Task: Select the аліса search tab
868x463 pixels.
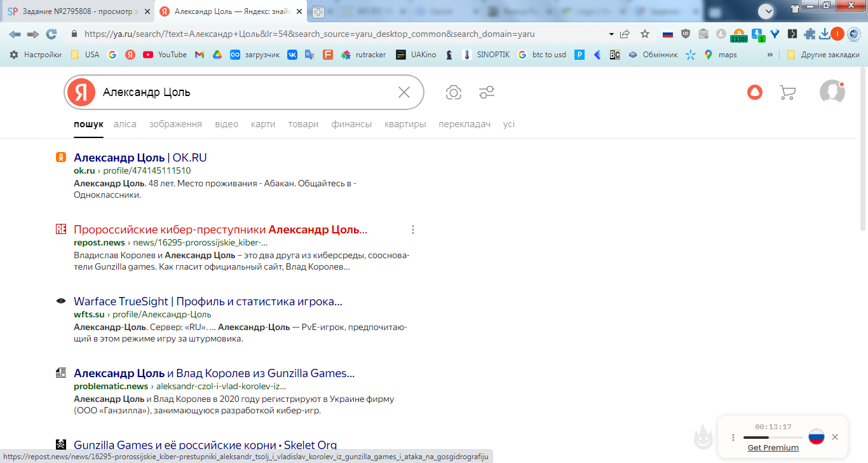Action: click(x=125, y=124)
